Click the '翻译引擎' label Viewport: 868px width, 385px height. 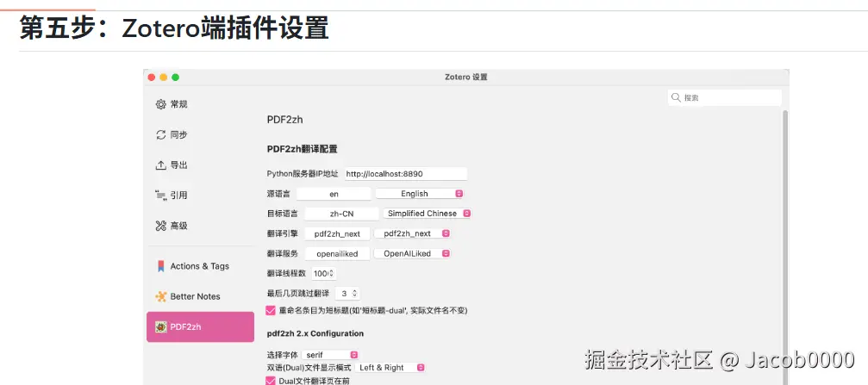pos(282,233)
